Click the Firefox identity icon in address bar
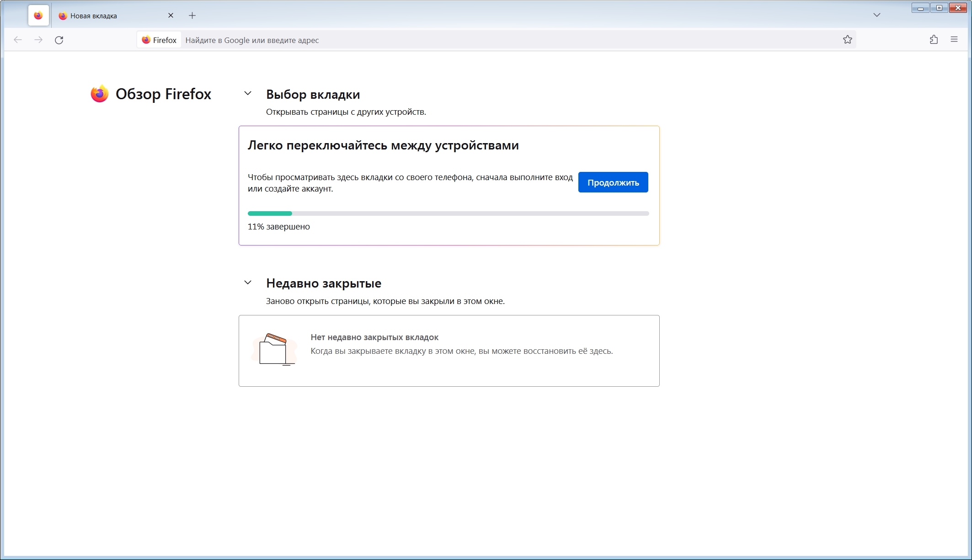Screen dimensions: 972x560 [159, 40]
